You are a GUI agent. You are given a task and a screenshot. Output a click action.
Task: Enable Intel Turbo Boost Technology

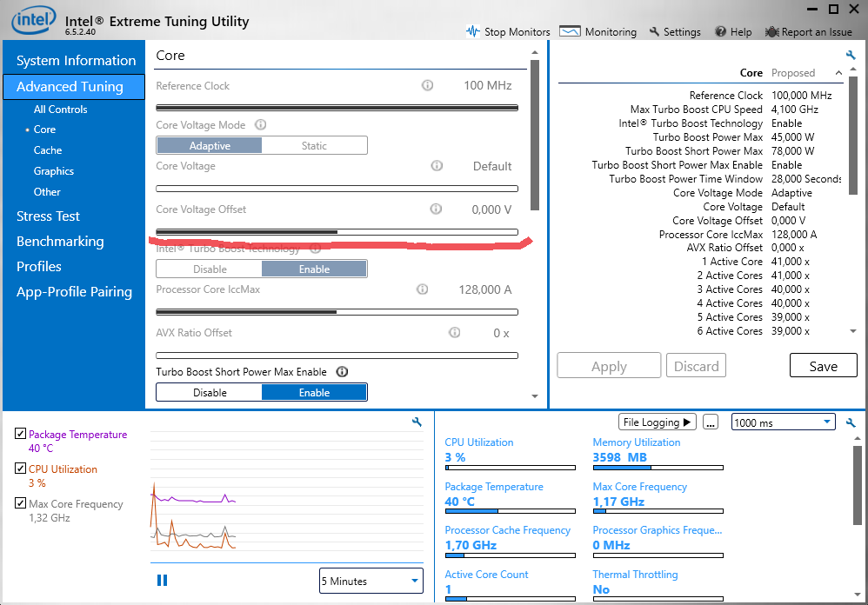[x=314, y=269]
